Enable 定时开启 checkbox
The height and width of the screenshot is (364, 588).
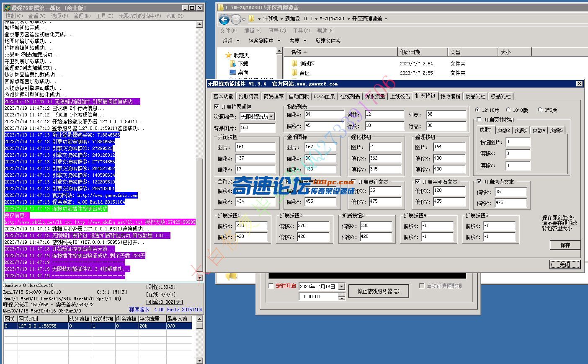coord(271,286)
